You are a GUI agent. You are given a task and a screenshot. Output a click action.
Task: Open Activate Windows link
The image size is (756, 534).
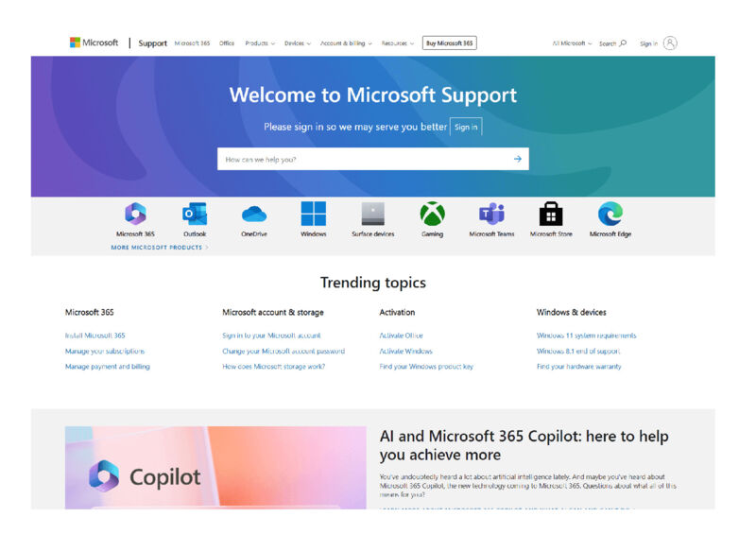point(406,351)
